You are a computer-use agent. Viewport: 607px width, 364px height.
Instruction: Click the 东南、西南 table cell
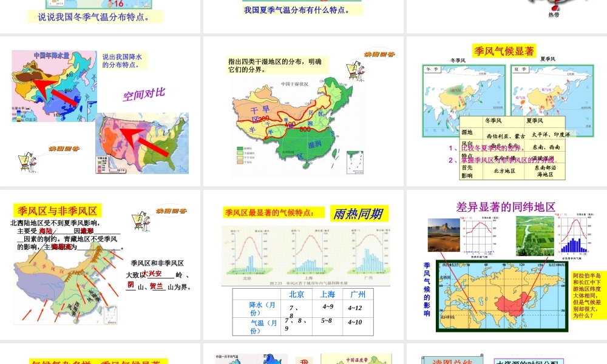pos(546,147)
